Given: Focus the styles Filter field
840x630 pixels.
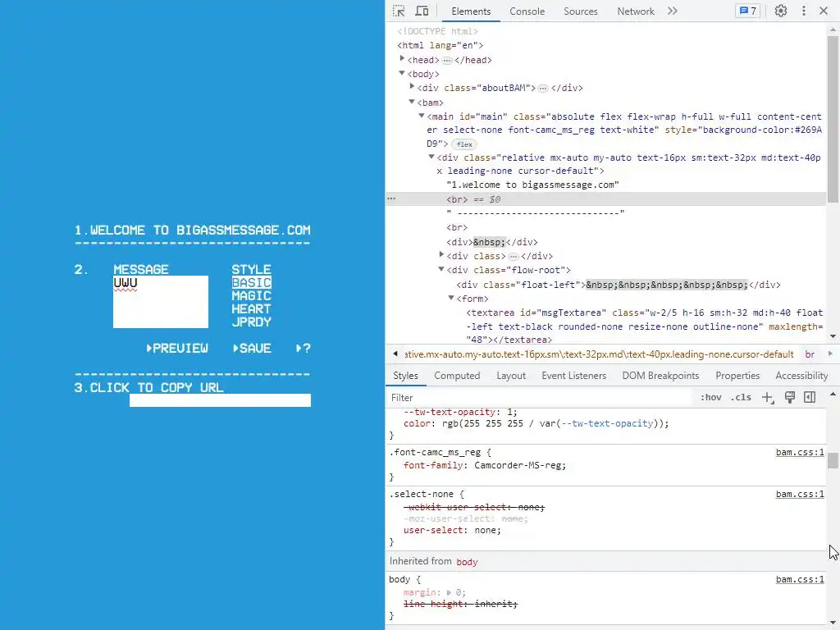Looking at the screenshot, I should click(x=538, y=398).
